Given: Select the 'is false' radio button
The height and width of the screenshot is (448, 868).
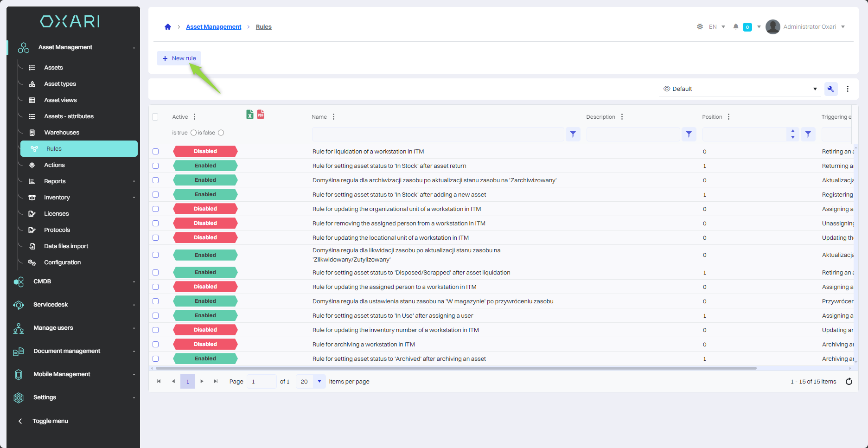Looking at the screenshot, I should [221, 133].
